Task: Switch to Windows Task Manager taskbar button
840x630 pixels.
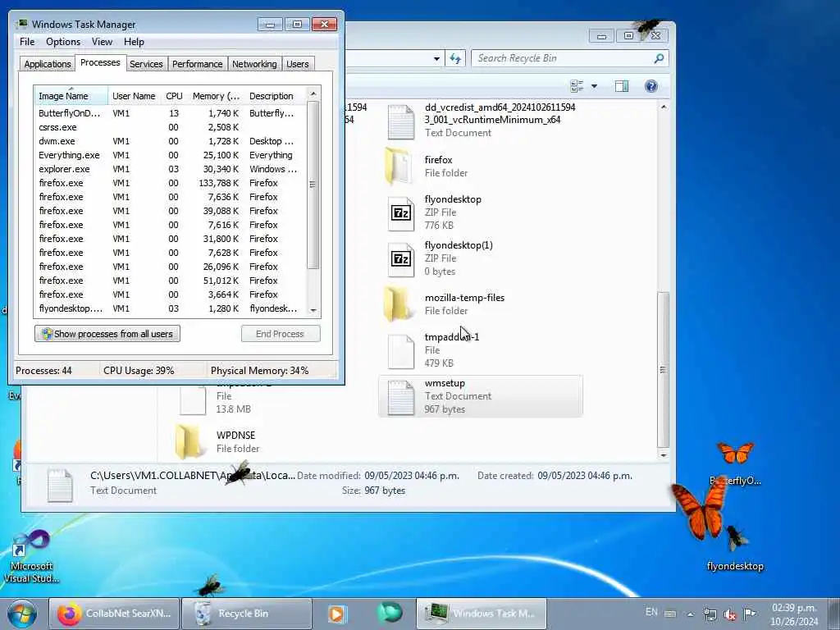Action: click(x=481, y=614)
